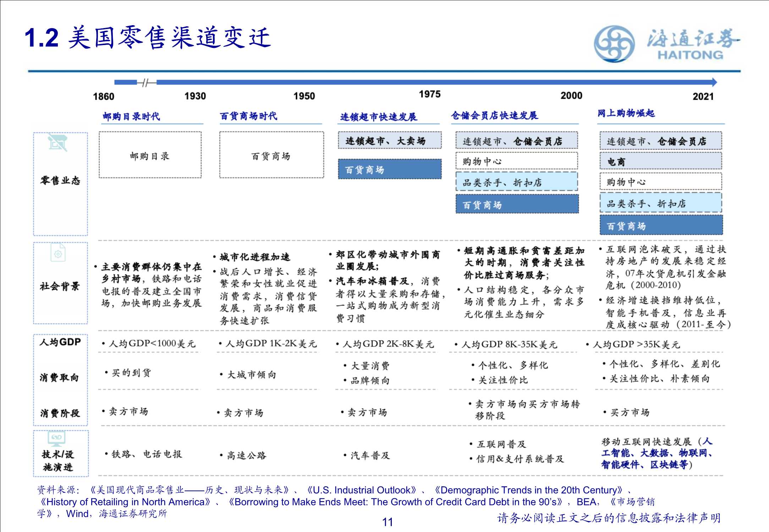Select the 2000 timeline marker

[x=571, y=96]
